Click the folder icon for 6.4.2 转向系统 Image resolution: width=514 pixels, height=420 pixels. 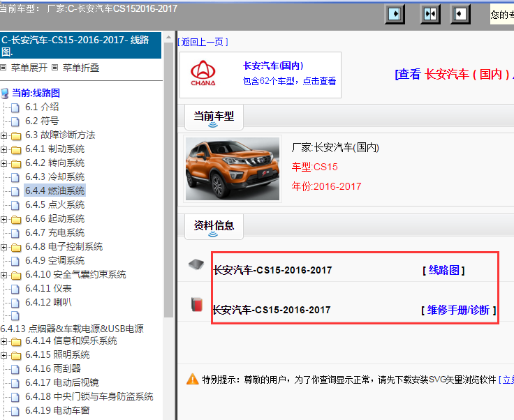tap(16, 163)
